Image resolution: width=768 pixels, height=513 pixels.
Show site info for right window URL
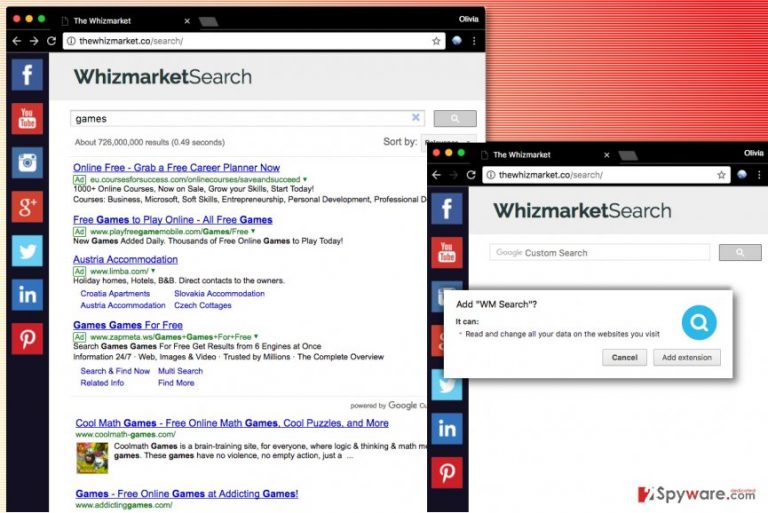[491, 175]
